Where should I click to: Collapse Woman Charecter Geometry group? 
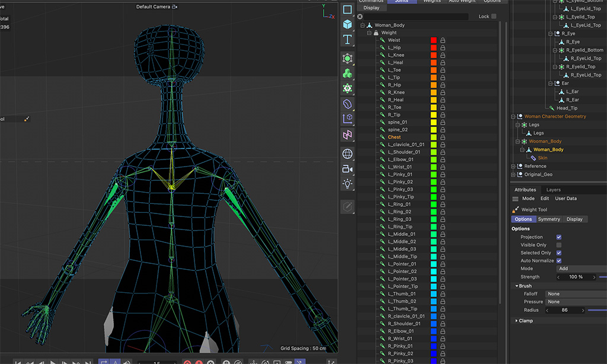coord(513,117)
